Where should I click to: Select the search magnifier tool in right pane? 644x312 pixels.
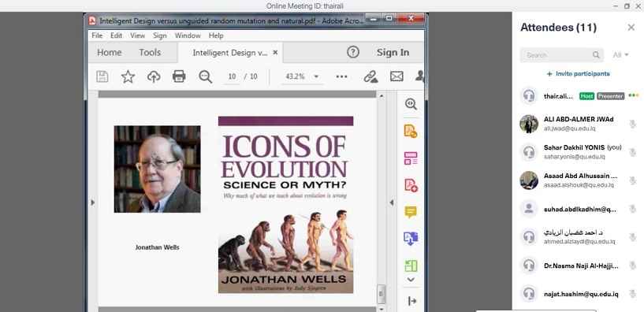pyautogui.click(x=411, y=104)
